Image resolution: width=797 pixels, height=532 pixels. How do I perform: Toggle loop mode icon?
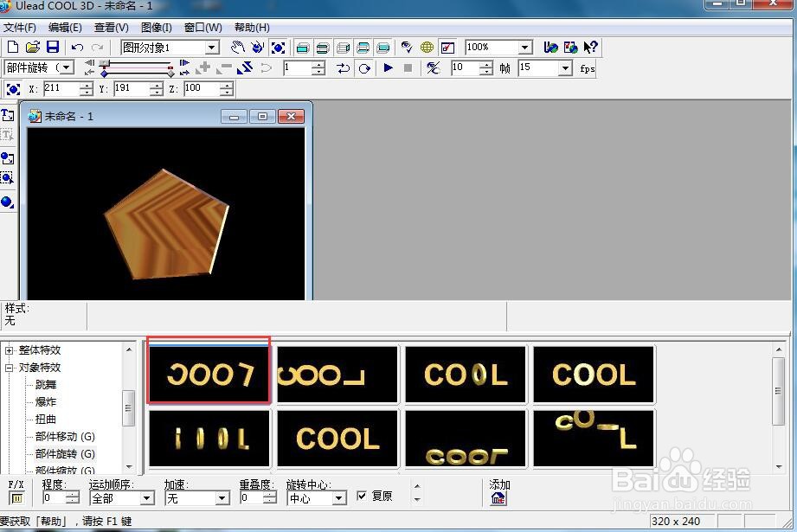point(364,68)
